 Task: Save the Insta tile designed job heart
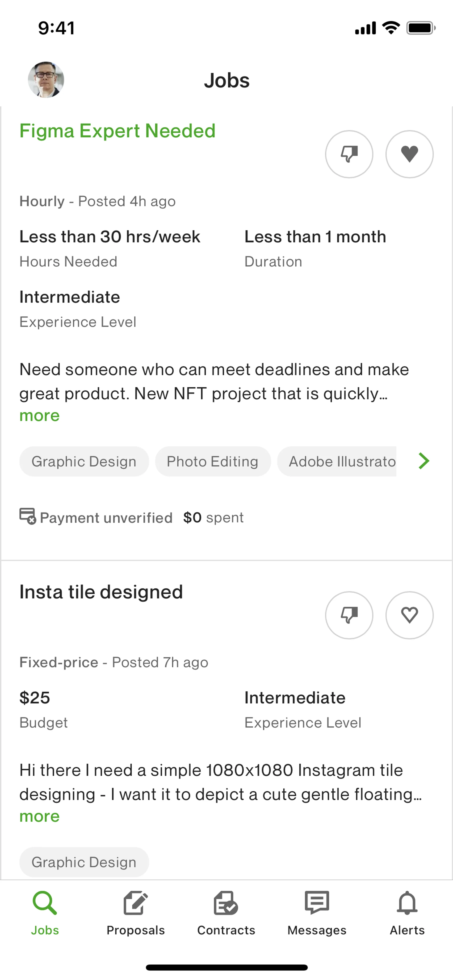click(x=409, y=615)
